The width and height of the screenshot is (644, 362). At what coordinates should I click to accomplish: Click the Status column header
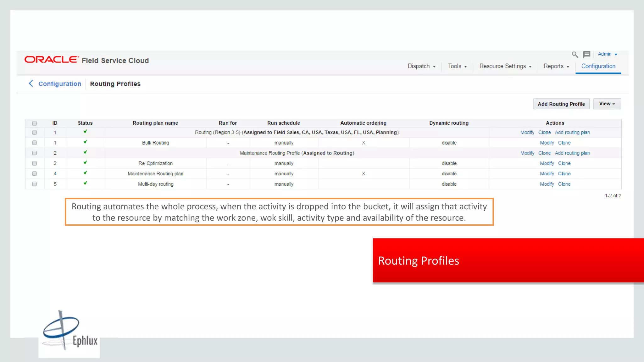85,123
